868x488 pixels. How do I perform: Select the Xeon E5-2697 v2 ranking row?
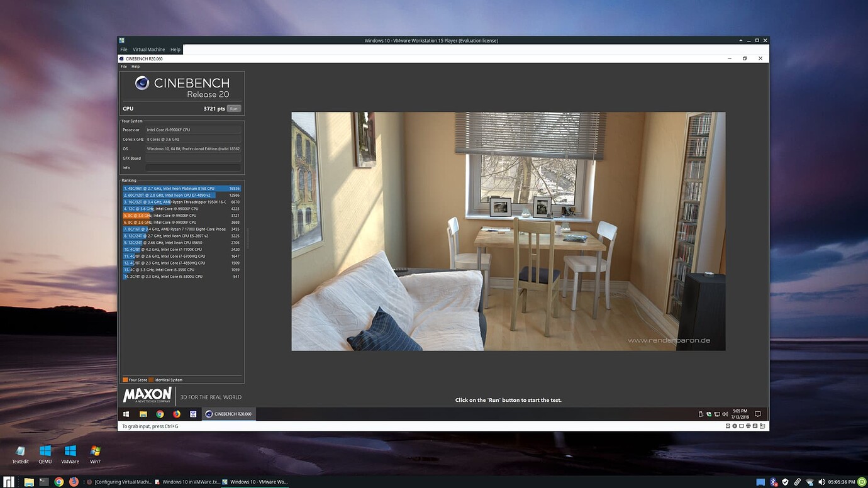coord(182,236)
